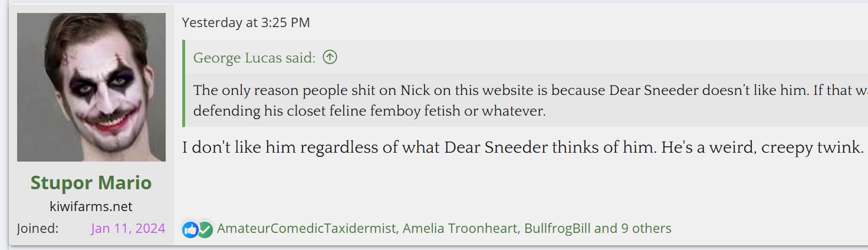Click the green left border of the quote
Viewport: 868px width, 250px height.
(x=184, y=83)
